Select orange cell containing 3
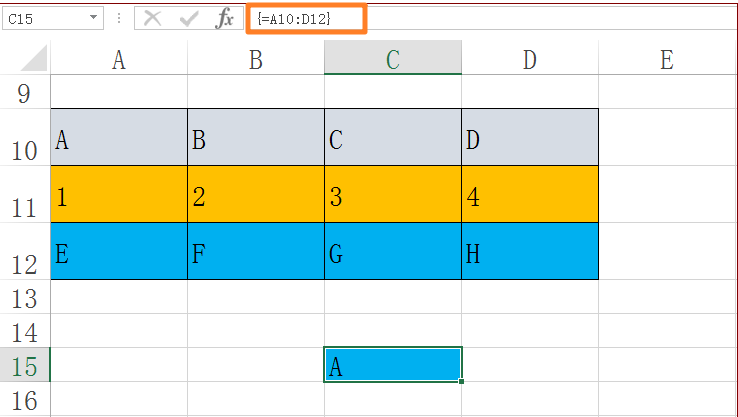This screenshot has height=417, width=738. click(x=393, y=194)
